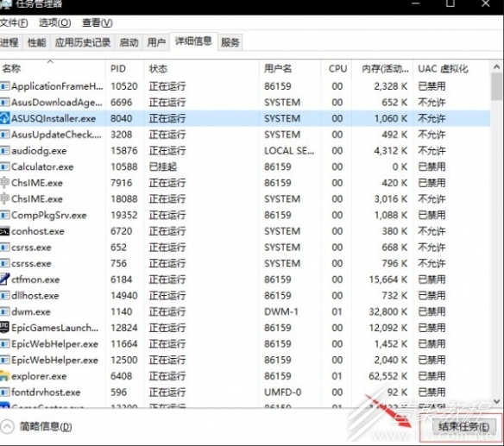Click PID 10520 cell

tap(124, 86)
